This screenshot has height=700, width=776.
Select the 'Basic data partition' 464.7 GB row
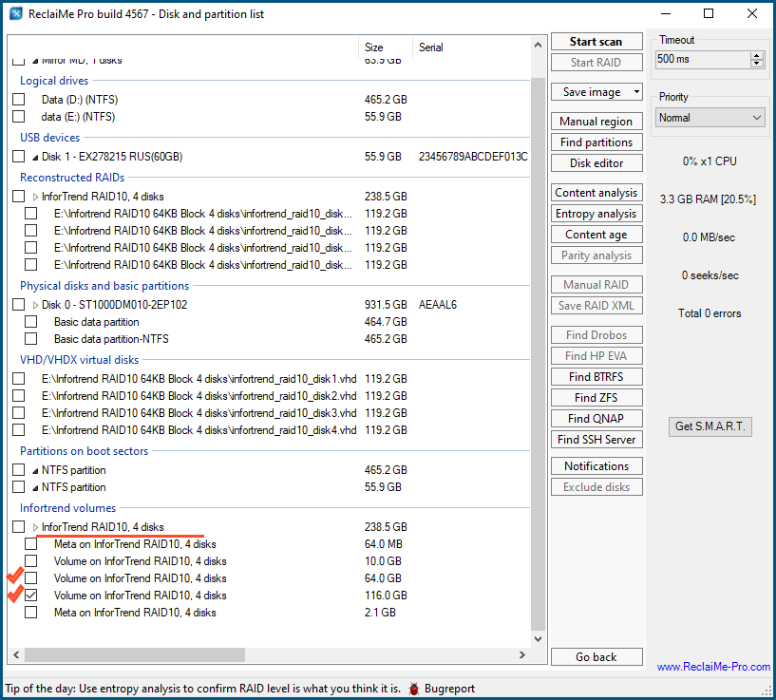point(271,322)
